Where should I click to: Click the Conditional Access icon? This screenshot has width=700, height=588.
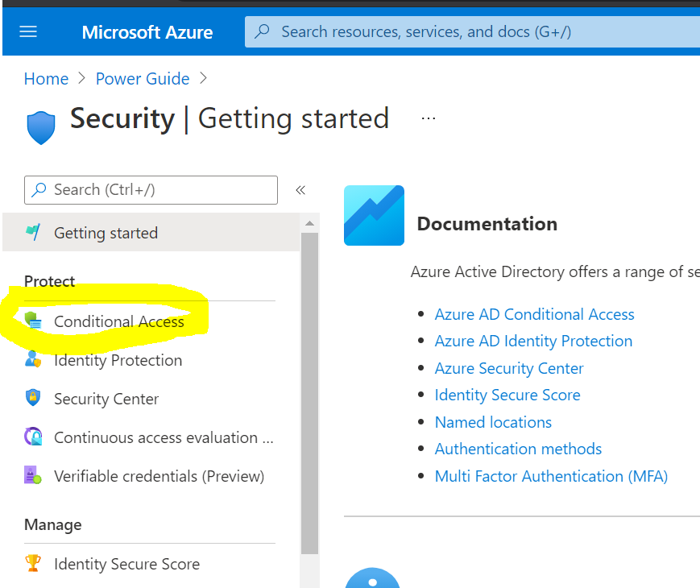coord(33,321)
